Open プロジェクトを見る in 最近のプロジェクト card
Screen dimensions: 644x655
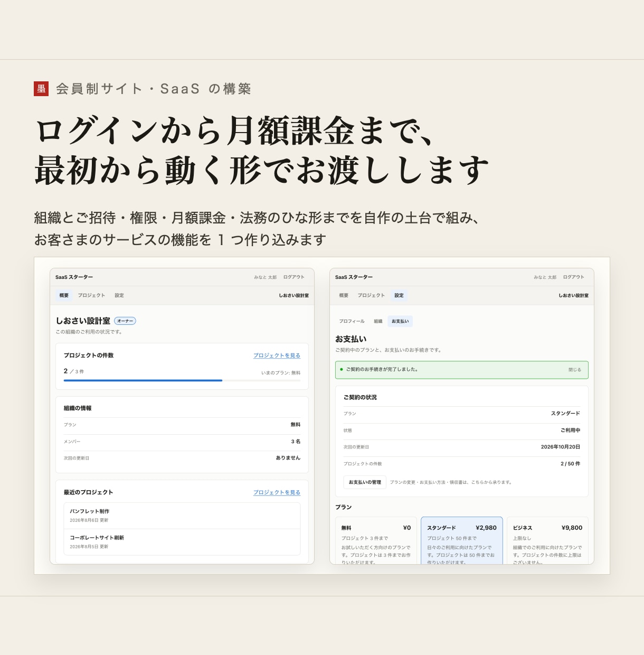tap(277, 492)
